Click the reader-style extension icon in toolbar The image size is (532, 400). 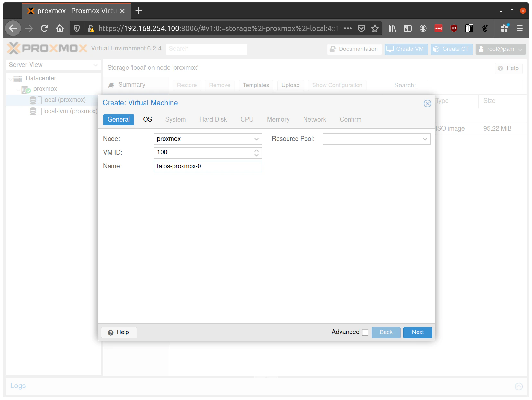[x=469, y=28]
